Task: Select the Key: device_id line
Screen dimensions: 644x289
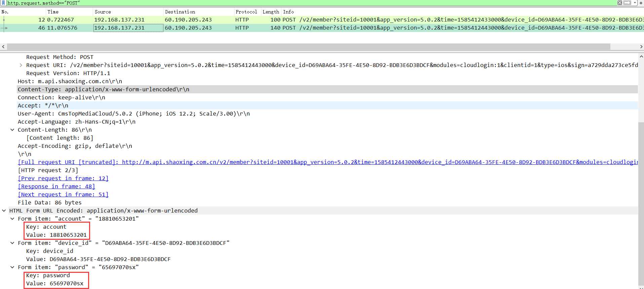Action: pyautogui.click(x=50, y=251)
